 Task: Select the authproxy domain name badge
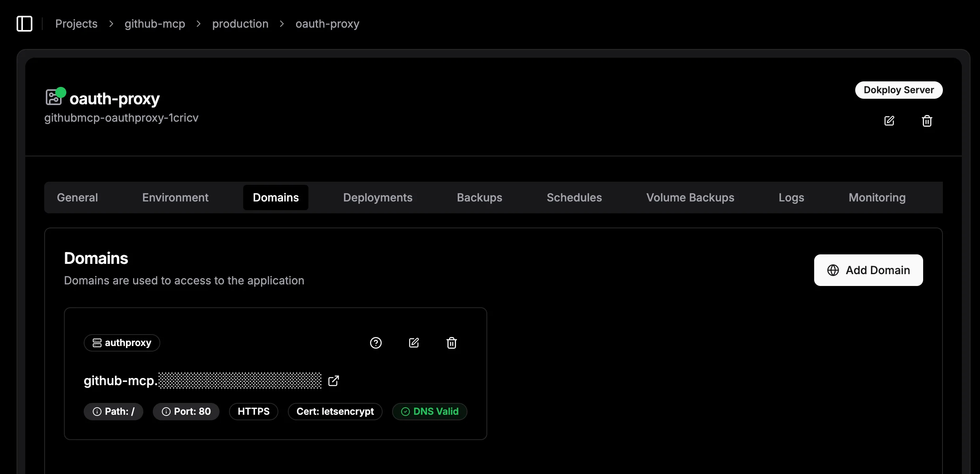122,342
